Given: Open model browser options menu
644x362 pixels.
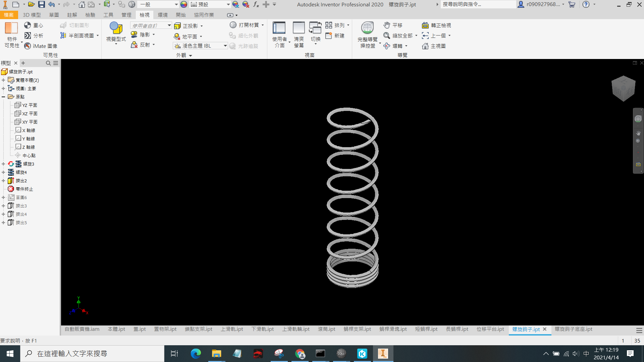Looking at the screenshot, I should (56, 63).
